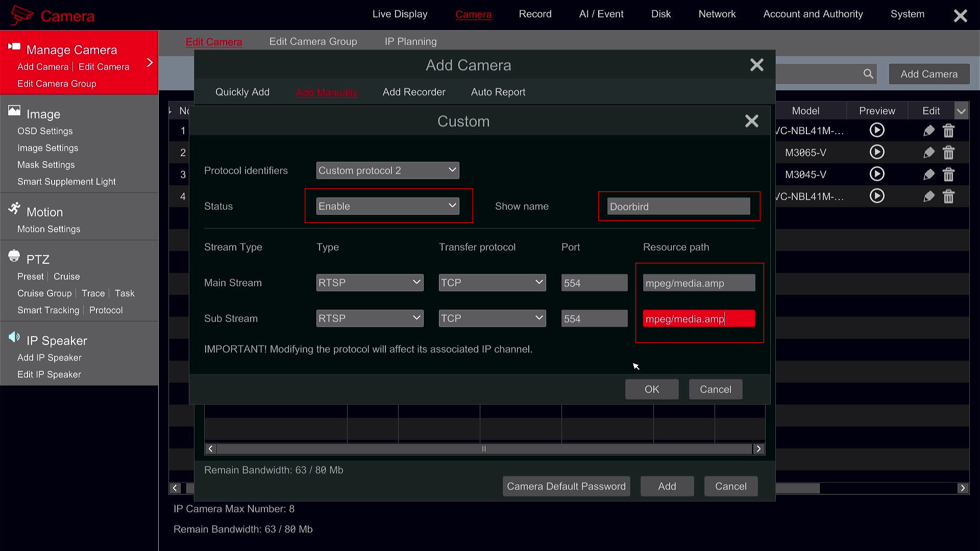980x551 pixels.
Task: Click the search magnifier icon
Action: pyautogui.click(x=868, y=74)
